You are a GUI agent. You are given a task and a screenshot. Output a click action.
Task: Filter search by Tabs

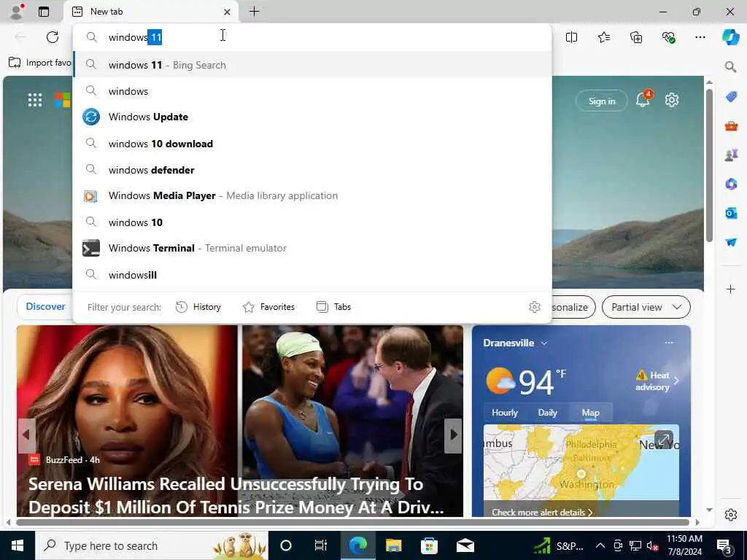tap(333, 307)
